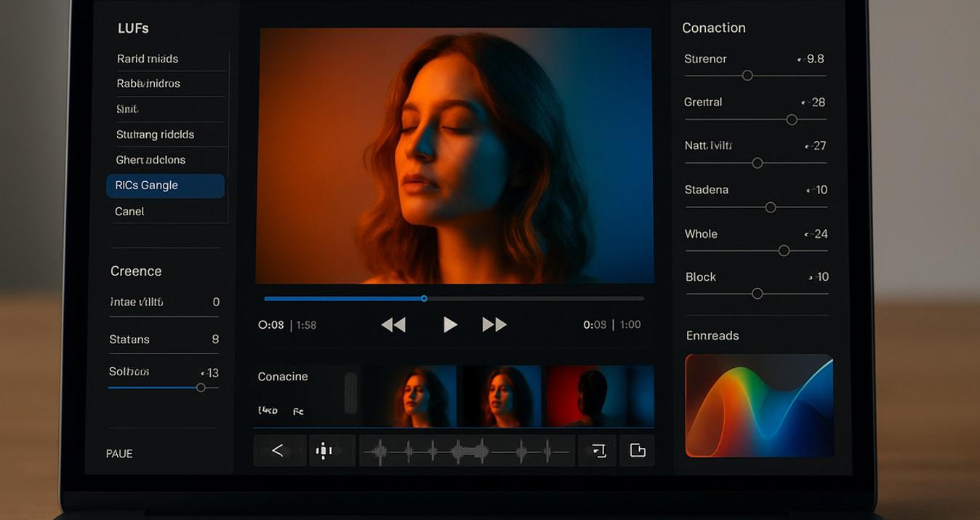Click the play button

coord(450,324)
